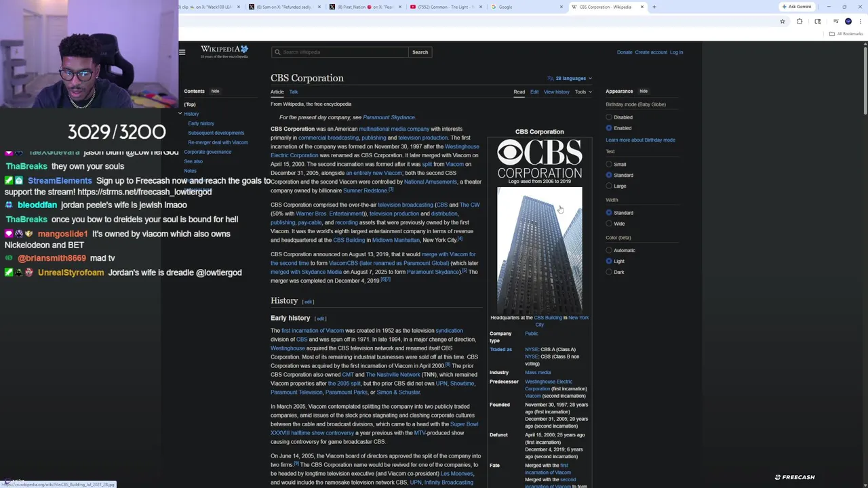Open a new browser tab with plus icon
Viewport: 868px width, 488px height.
[x=654, y=7]
